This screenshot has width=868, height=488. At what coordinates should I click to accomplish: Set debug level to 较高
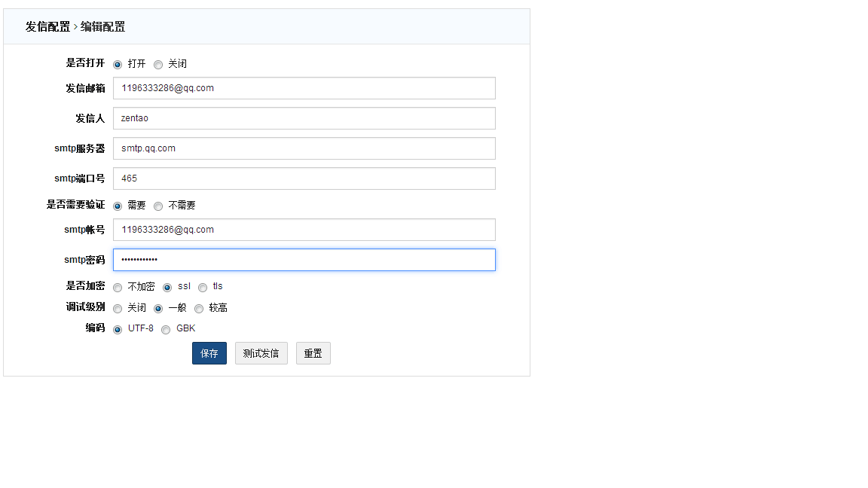point(199,309)
